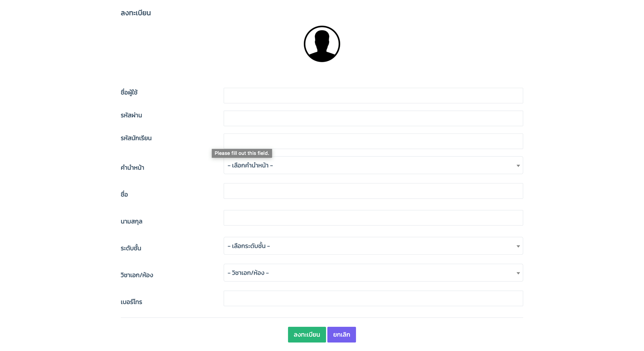Click the ชื่อผู้ใช้ label text
The image size is (644, 351).
[129, 93]
